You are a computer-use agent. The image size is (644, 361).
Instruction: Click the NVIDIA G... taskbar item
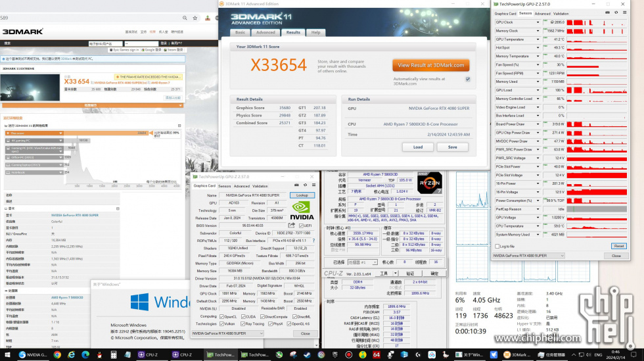[x=33, y=354]
